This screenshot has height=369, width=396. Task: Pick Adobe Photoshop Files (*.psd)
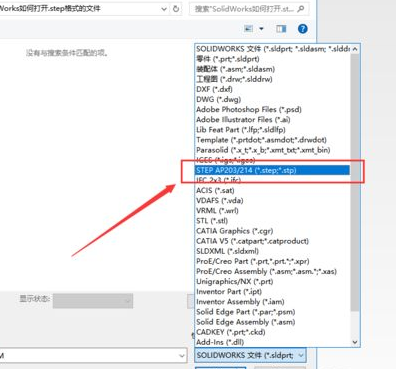point(272,109)
